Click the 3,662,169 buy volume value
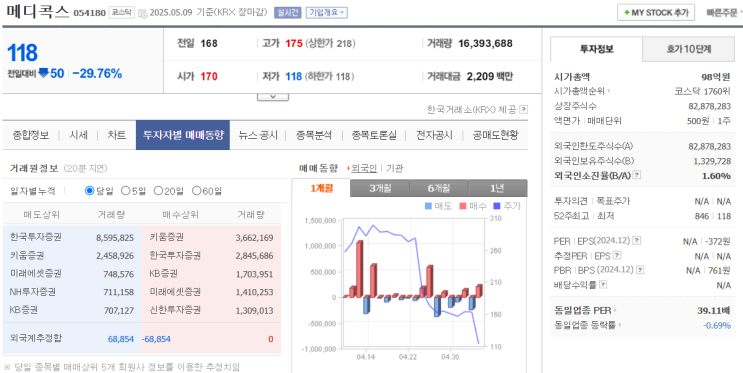This screenshot has width=743, height=373. click(254, 237)
